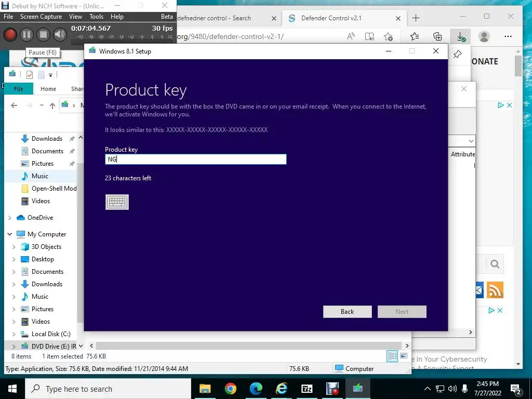532x399 pixels.
Task: Select DVD Drive (E:) in the tree
Action: tap(48, 346)
